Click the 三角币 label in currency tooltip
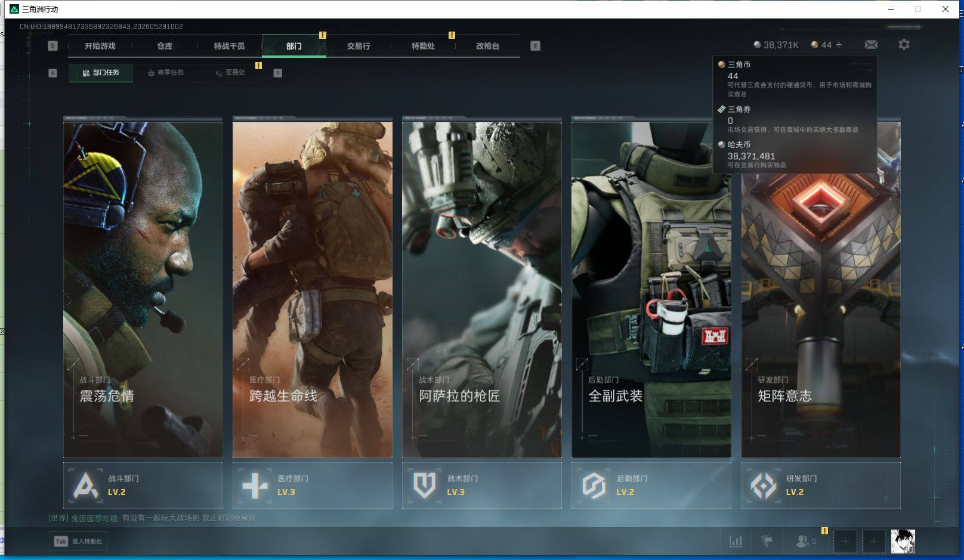This screenshot has height=560, width=964. pyautogui.click(x=739, y=65)
